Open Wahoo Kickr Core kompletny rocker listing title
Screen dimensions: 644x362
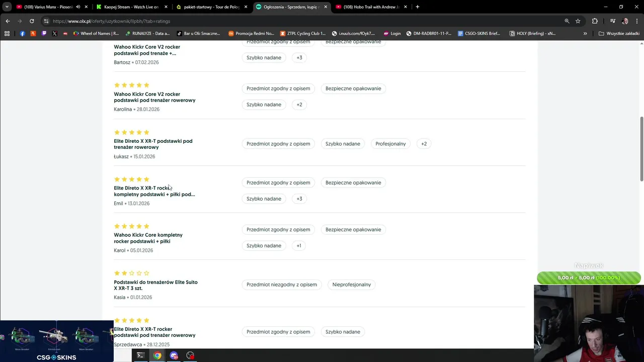[148, 238]
